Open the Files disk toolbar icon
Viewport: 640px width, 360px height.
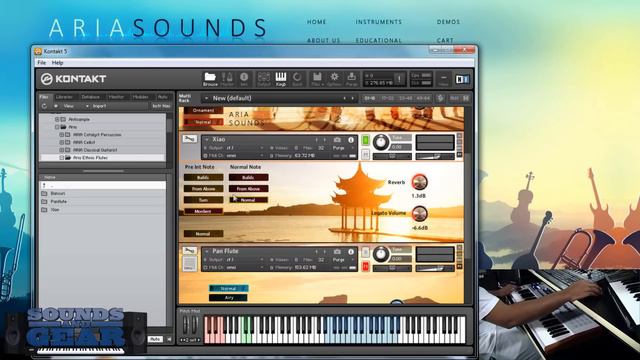point(317,79)
